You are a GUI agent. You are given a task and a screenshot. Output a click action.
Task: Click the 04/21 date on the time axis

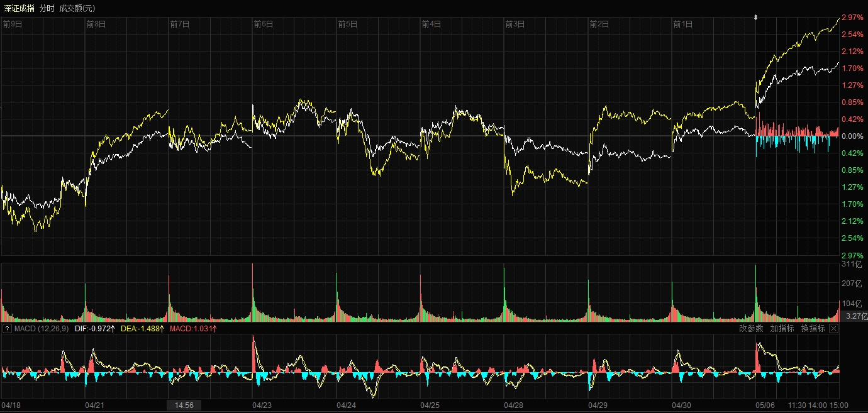(x=95, y=405)
